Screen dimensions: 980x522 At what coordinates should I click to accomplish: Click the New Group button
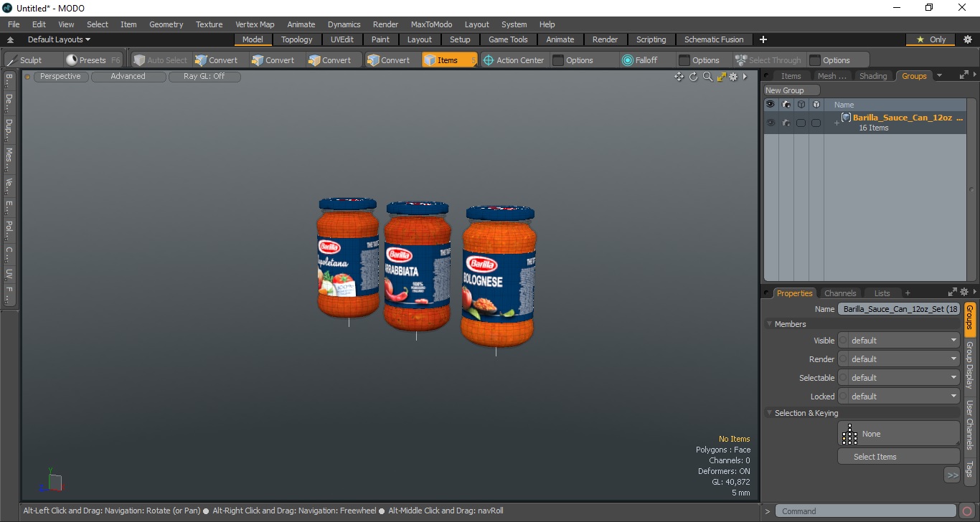(x=791, y=90)
